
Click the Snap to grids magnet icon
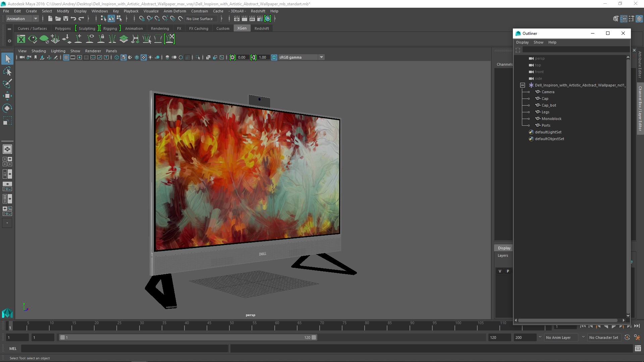(x=142, y=19)
